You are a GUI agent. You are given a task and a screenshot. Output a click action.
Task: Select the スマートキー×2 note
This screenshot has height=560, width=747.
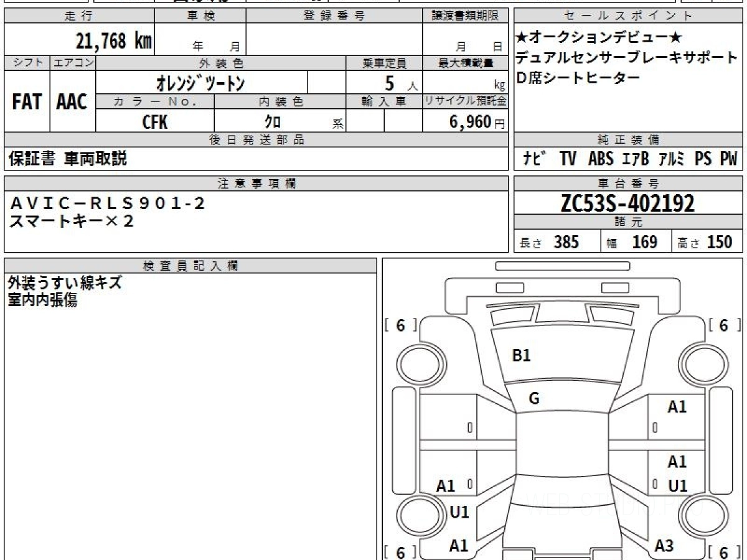(x=72, y=221)
